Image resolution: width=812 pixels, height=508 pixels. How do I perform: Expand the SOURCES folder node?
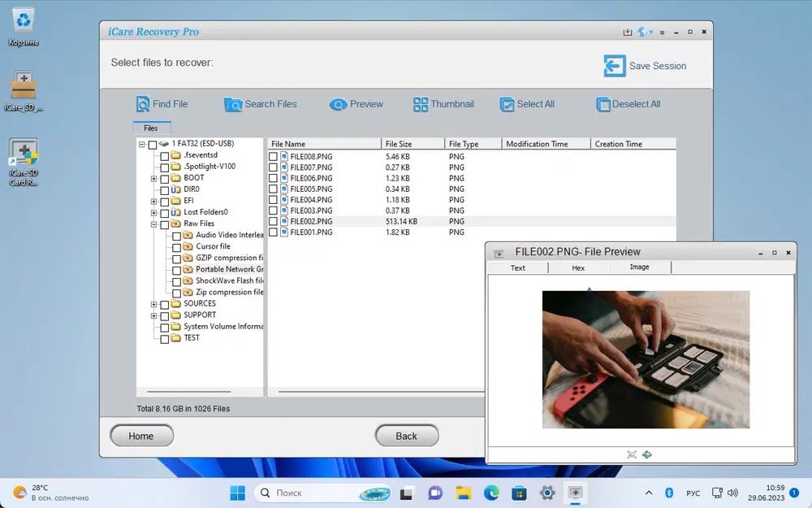pos(153,304)
